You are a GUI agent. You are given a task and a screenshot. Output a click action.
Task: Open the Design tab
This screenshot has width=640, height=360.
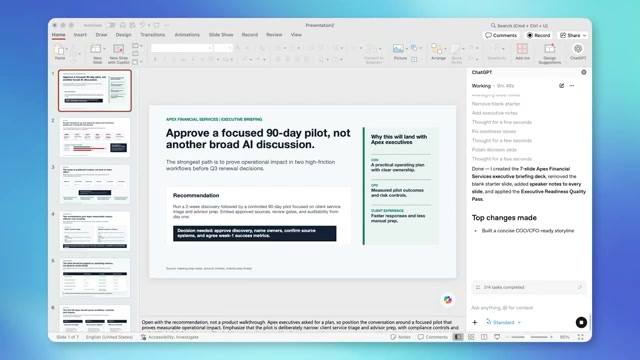coord(123,35)
